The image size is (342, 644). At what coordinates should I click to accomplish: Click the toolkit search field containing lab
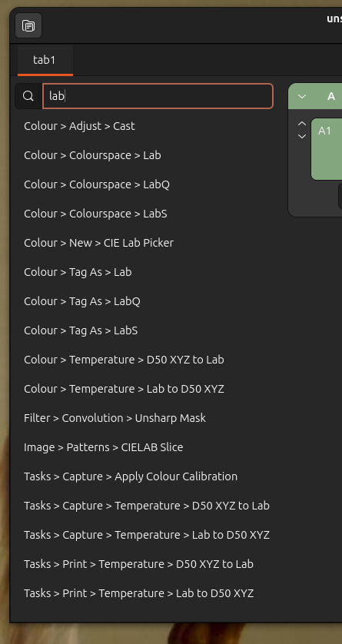click(158, 96)
